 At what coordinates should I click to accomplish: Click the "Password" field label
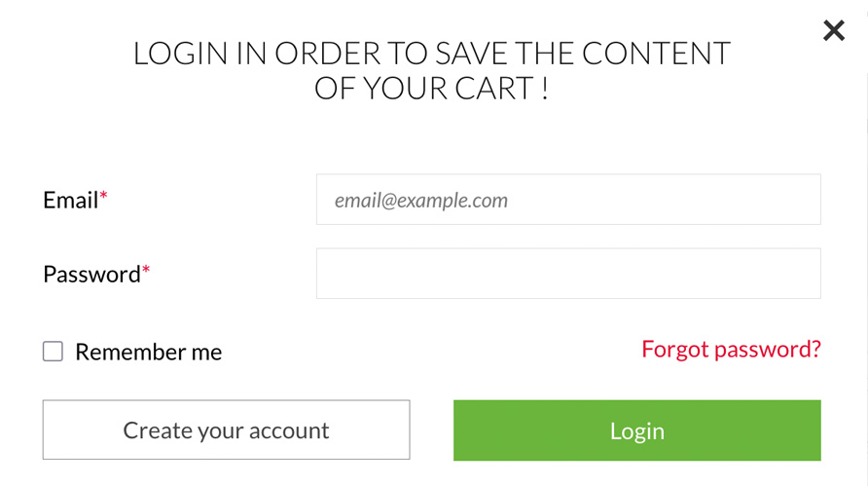tap(91, 274)
